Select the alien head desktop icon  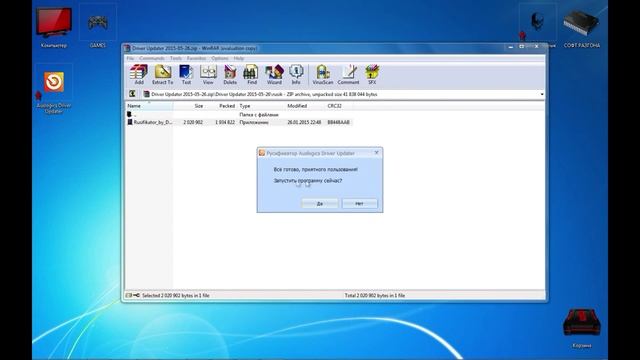pyautogui.click(x=538, y=22)
